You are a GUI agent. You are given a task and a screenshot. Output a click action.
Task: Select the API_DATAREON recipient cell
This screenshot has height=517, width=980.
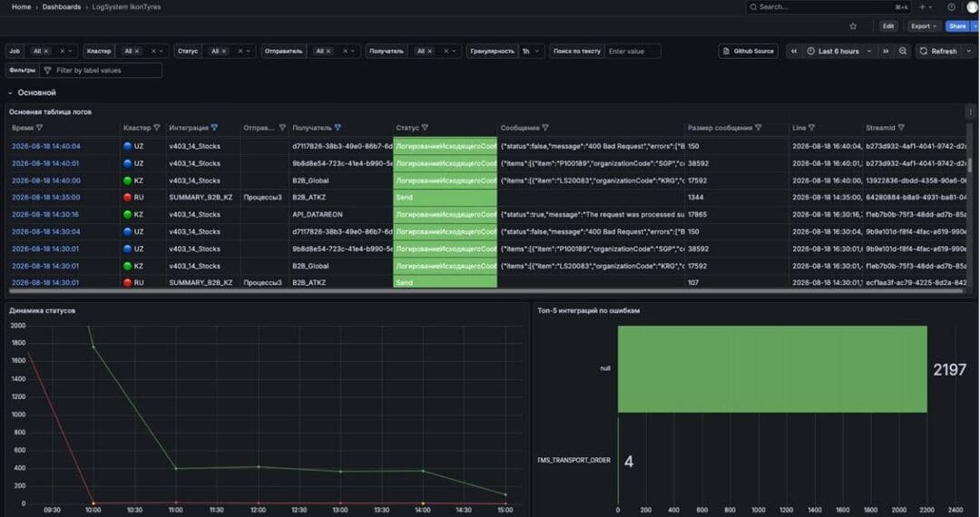(341, 214)
